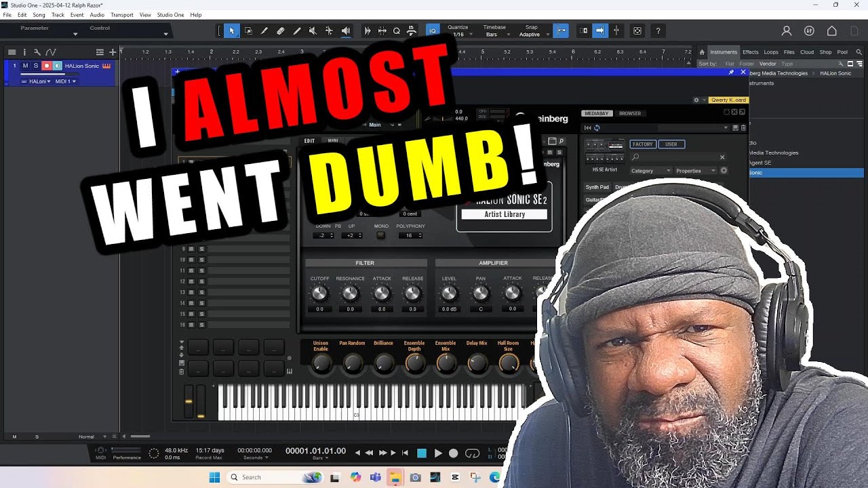Open the Studio One menu
Image resolution: width=868 pixels, height=488 pixels.
coord(170,15)
